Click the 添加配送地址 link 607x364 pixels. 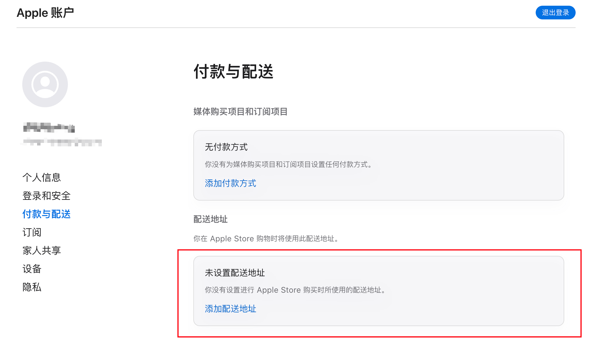point(230,309)
